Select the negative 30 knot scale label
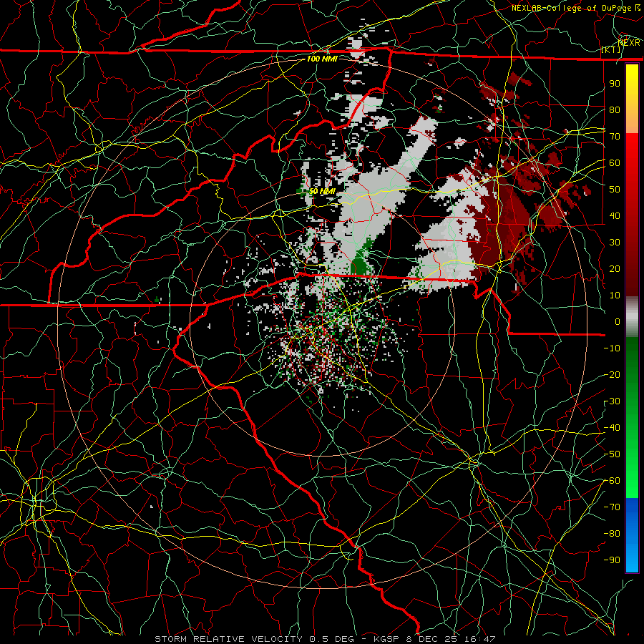This screenshot has height=644, width=644. coord(612,401)
